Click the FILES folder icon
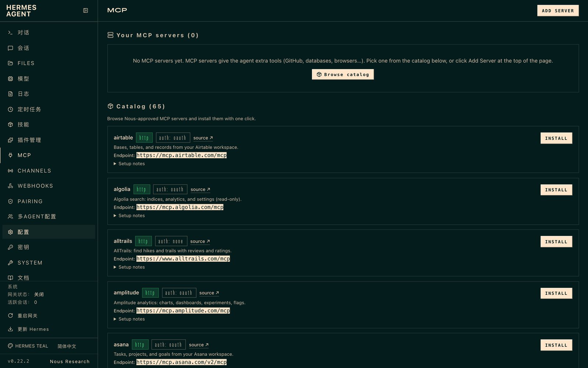 [x=10, y=63]
